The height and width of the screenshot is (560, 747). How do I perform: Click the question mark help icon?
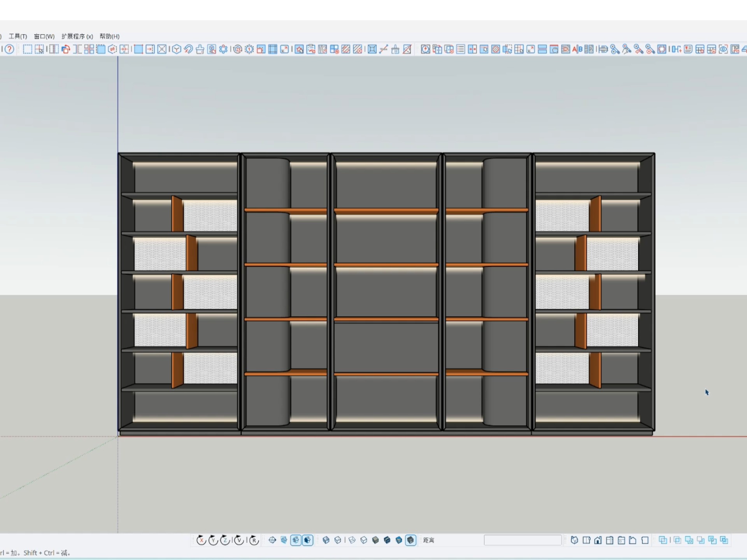click(9, 49)
